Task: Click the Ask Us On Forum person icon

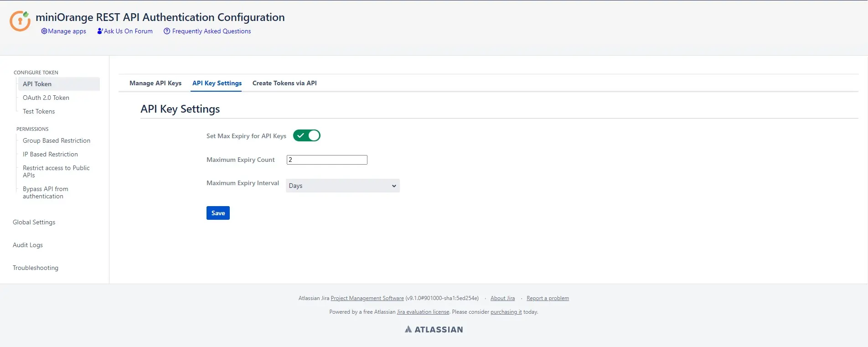Action: pyautogui.click(x=100, y=31)
